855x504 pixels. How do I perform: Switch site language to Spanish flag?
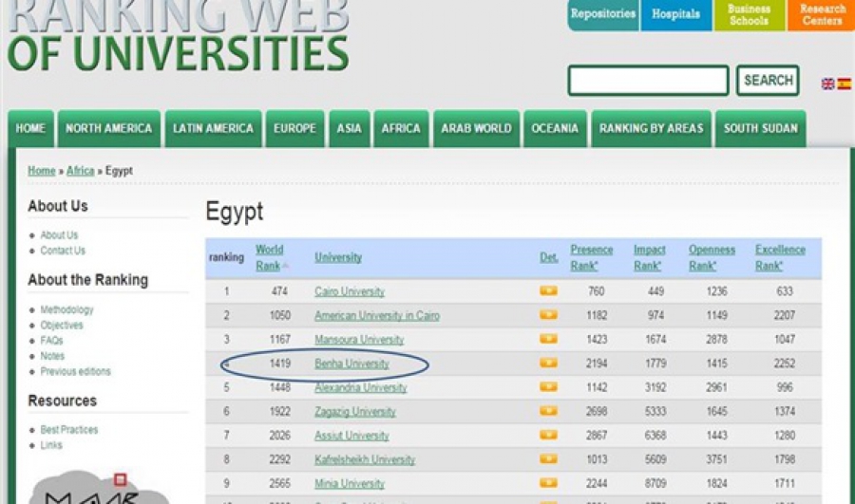point(845,84)
